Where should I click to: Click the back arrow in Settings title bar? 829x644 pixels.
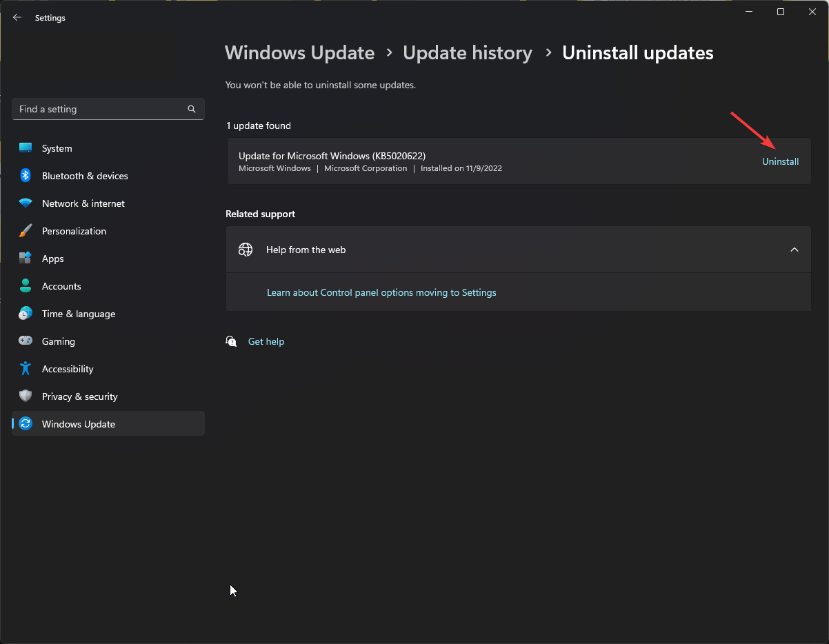pos(17,18)
